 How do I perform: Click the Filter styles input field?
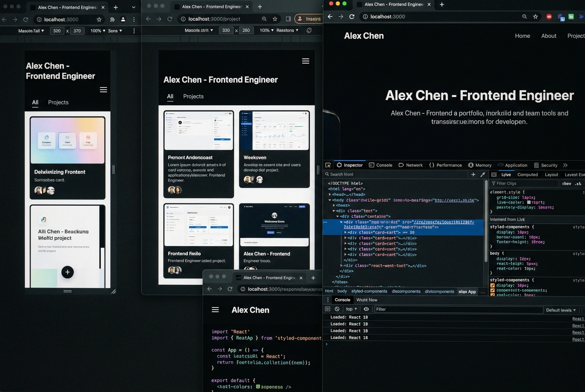pyautogui.click(x=524, y=184)
